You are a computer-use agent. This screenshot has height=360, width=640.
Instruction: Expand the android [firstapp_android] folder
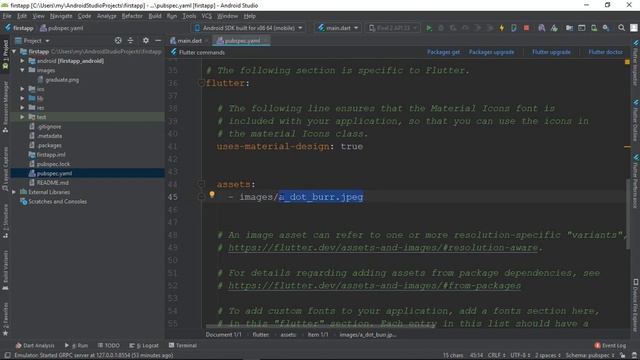[22, 61]
